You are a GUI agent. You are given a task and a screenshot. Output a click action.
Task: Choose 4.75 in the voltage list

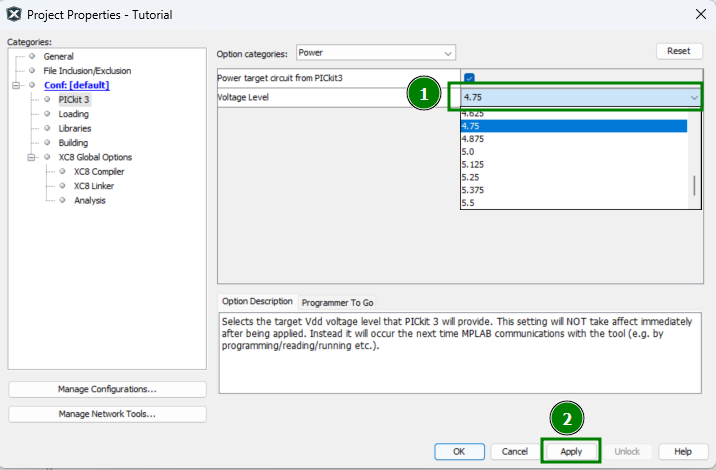coord(574,126)
